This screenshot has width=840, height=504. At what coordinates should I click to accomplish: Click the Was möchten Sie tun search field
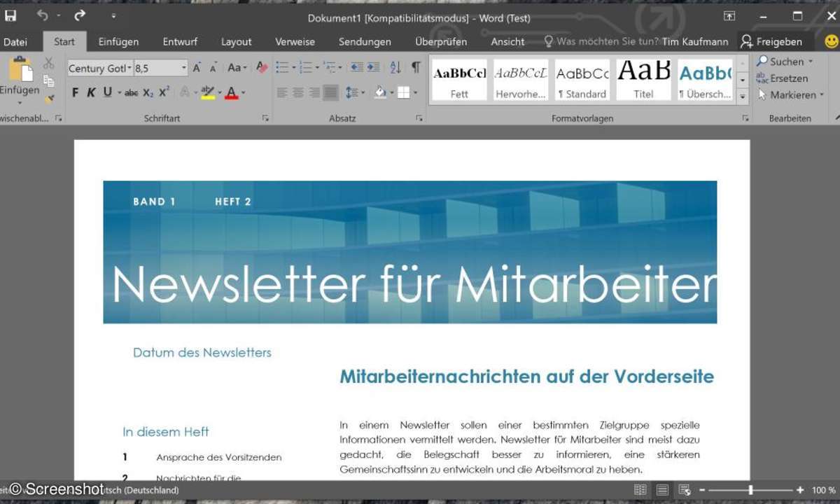[x=601, y=42]
